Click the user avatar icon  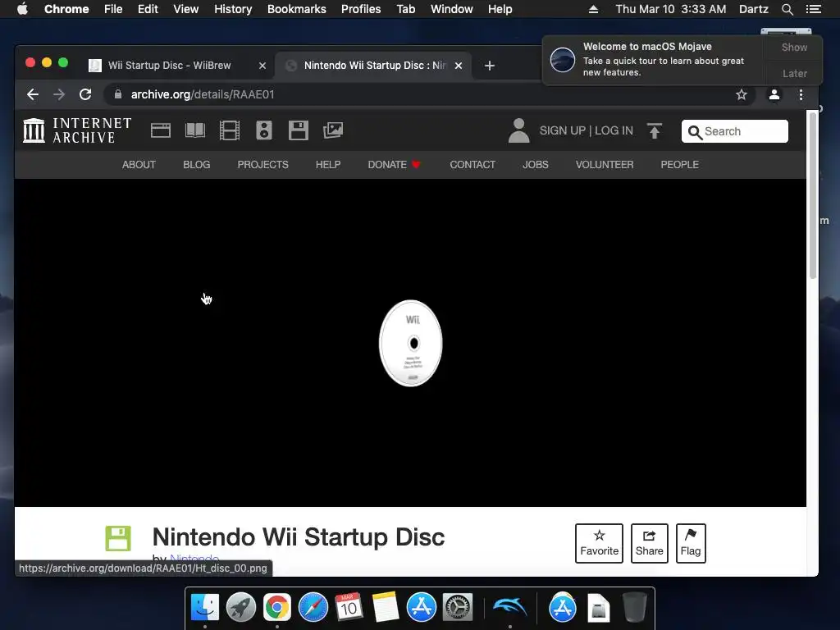pyautogui.click(x=518, y=130)
